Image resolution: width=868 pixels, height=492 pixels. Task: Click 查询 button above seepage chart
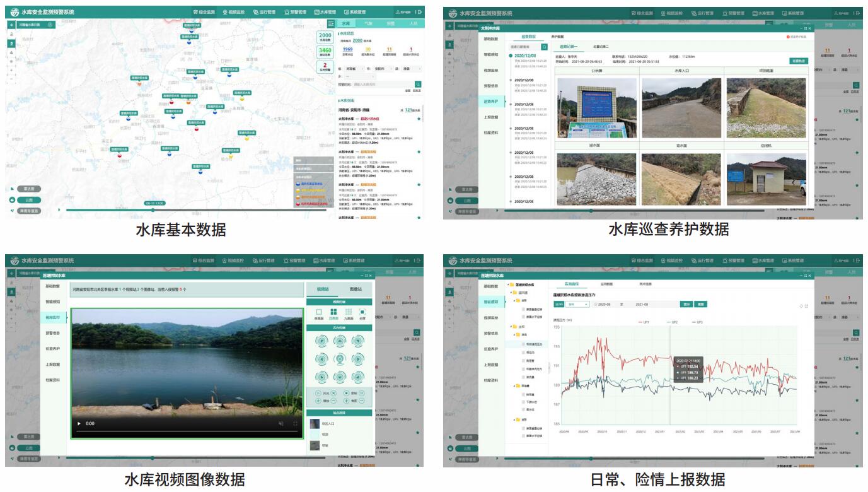[x=686, y=304]
